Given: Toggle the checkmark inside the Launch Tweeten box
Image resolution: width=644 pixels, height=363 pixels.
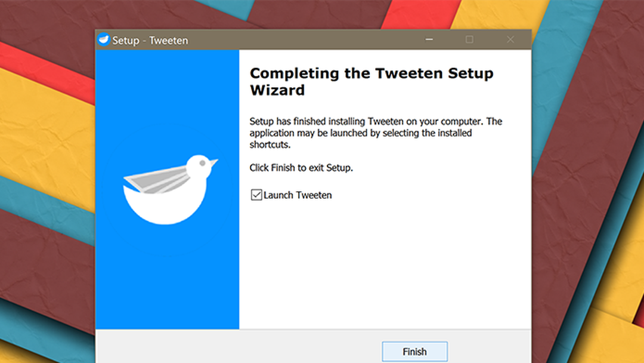Looking at the screenshot, I should coord(255,195).
